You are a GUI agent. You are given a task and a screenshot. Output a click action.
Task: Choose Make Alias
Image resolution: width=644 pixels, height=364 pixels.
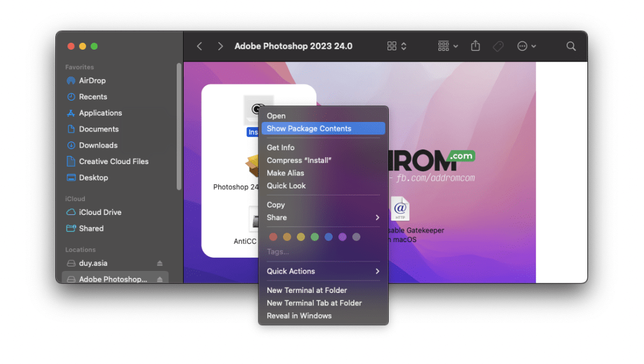click(323, 173)
